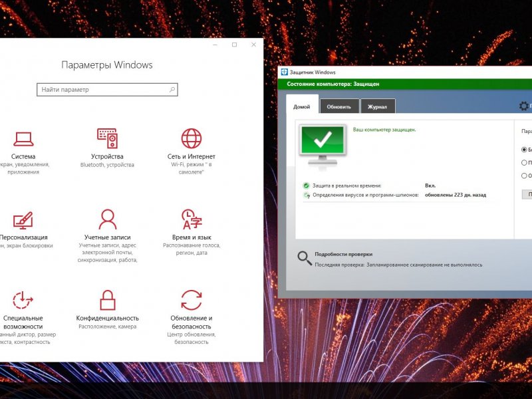
Task: Click the green monitor checkmark status image
Action: coord(323,146)
